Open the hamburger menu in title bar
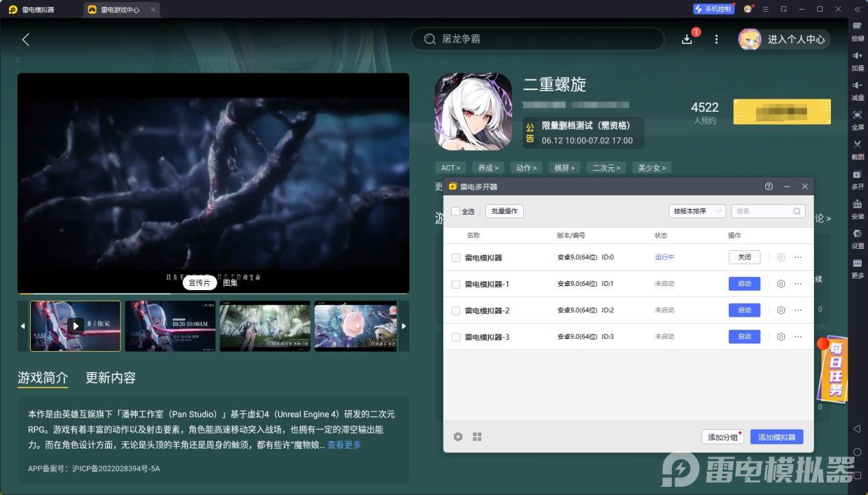This screenshot has height=495, width=868. coord(766,9)
